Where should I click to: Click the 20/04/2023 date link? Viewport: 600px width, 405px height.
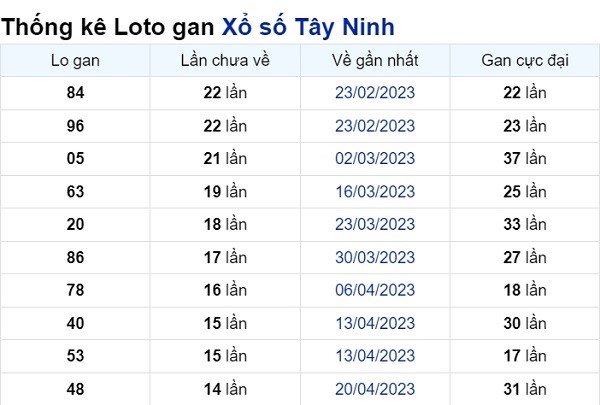375,389
